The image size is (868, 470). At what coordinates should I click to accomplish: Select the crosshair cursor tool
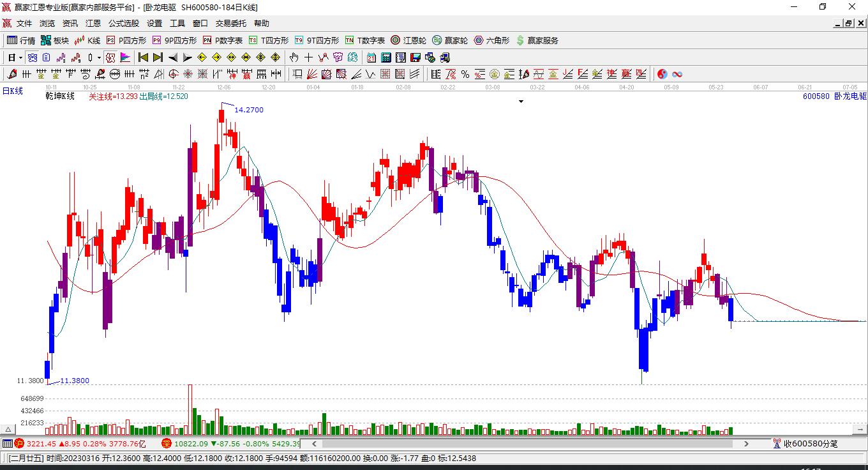tap(308, 57)
